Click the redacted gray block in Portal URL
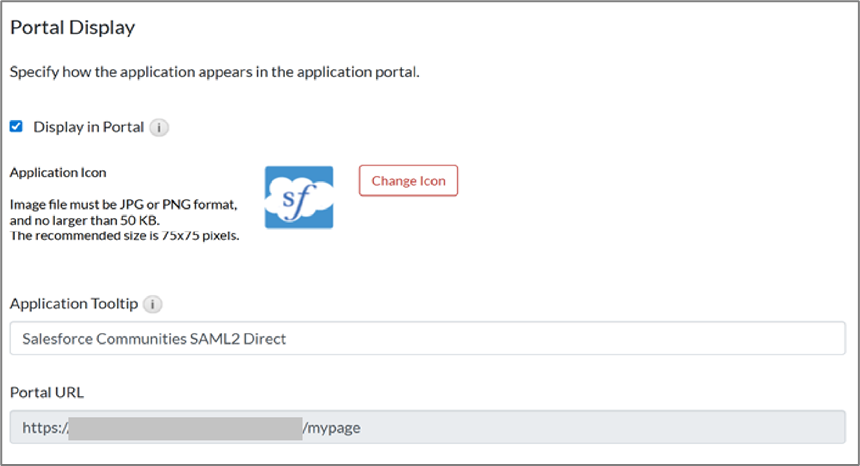This screenshot has height=466, width=860. [x=185, y=428]
